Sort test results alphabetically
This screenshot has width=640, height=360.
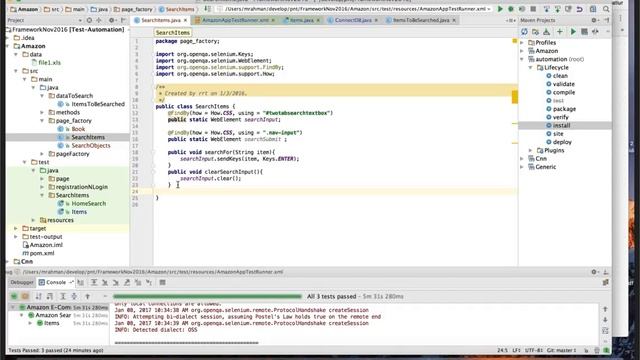[39, 296]
